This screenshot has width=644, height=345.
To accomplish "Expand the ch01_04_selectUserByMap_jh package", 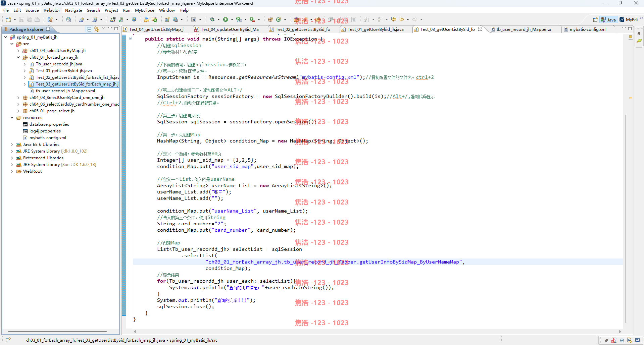I will coord(18,51).
